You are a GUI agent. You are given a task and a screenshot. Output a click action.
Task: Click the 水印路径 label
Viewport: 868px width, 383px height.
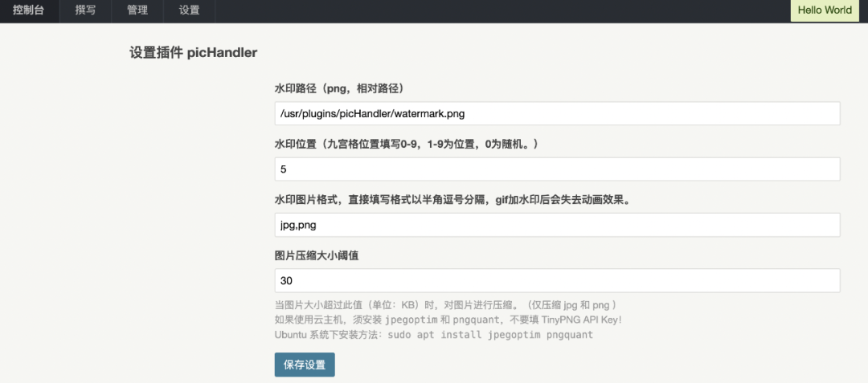pyautogui.click(x=339, y=88)
